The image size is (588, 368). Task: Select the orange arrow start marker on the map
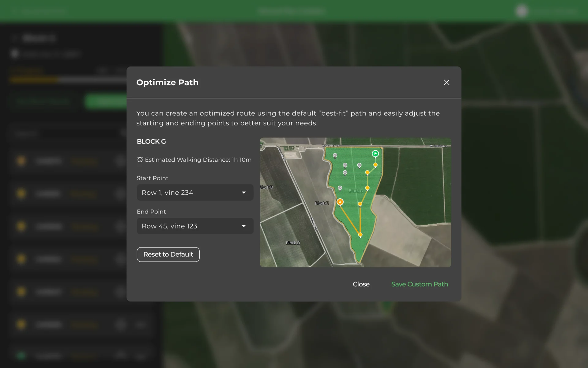[340, 202]
